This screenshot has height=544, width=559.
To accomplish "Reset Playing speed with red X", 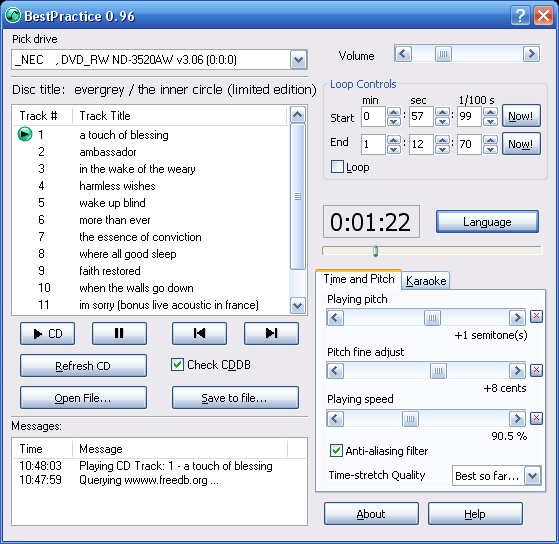I will pos(536,418).
